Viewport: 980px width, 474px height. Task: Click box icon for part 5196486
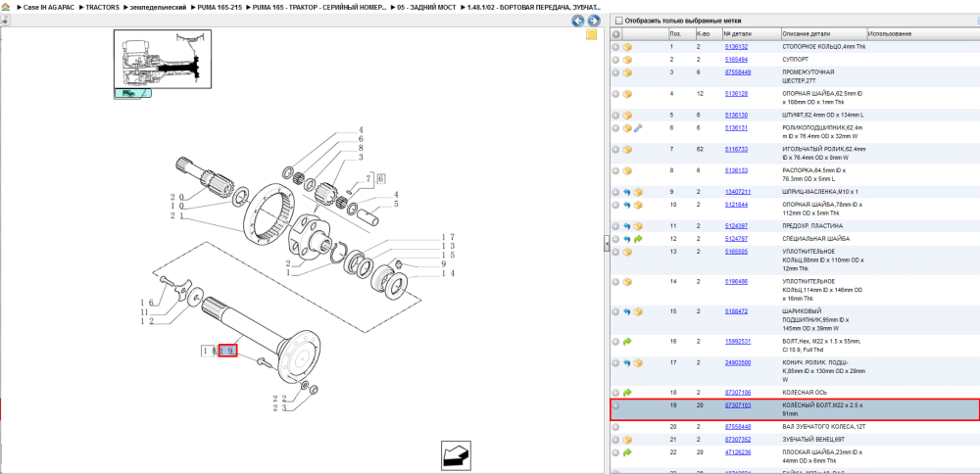(x=627, y=282)
